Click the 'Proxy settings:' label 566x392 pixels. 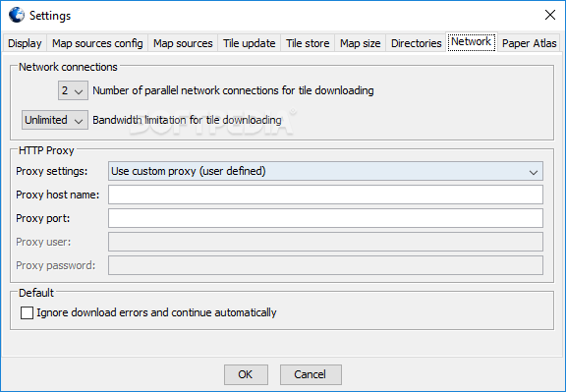(52, 171)
